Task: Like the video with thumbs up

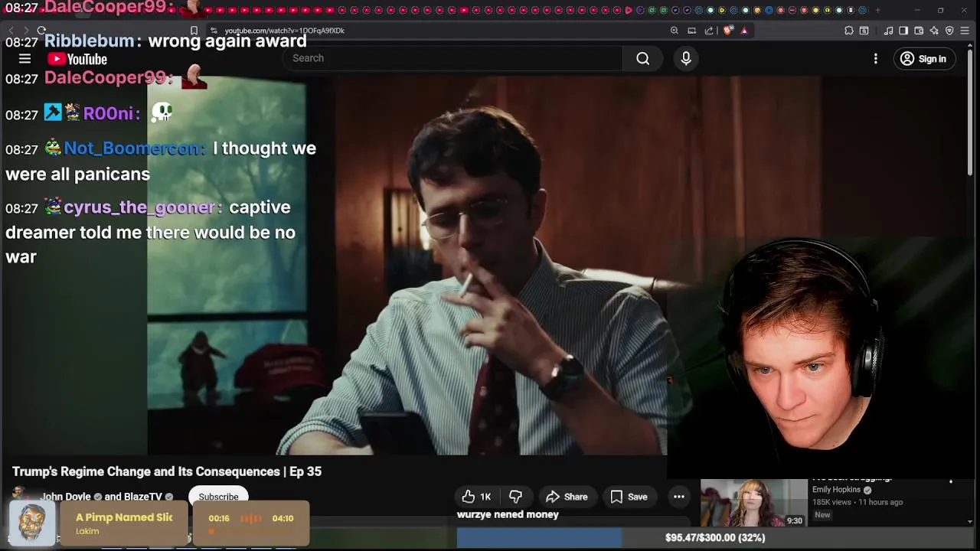Action: pos(475,497)
